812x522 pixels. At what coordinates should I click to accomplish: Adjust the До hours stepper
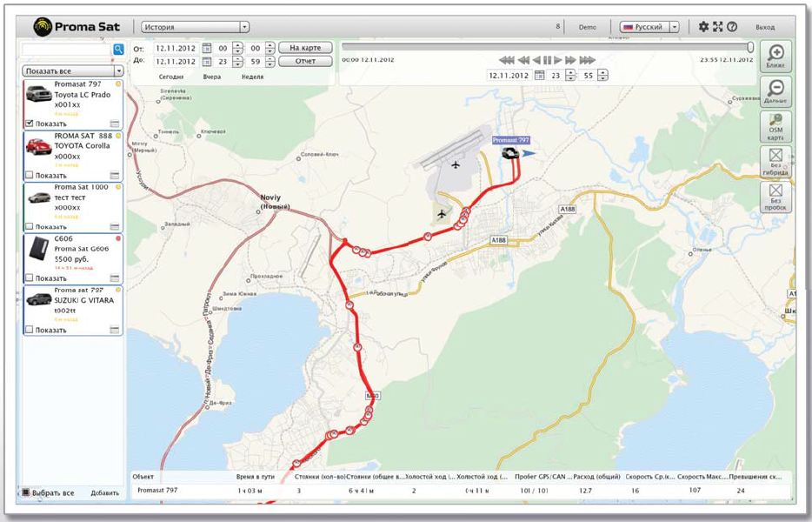pyautogui.click(x=237, y=61)
